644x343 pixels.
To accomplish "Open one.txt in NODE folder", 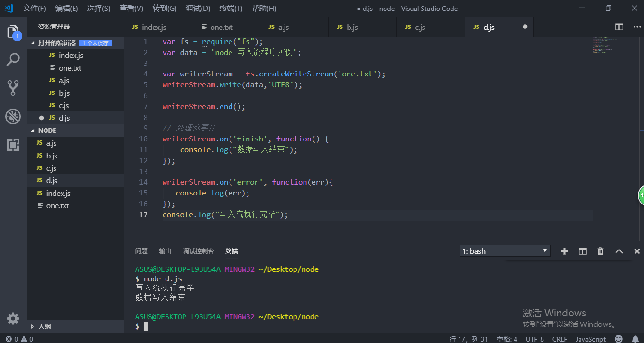I will click(75, 205).
